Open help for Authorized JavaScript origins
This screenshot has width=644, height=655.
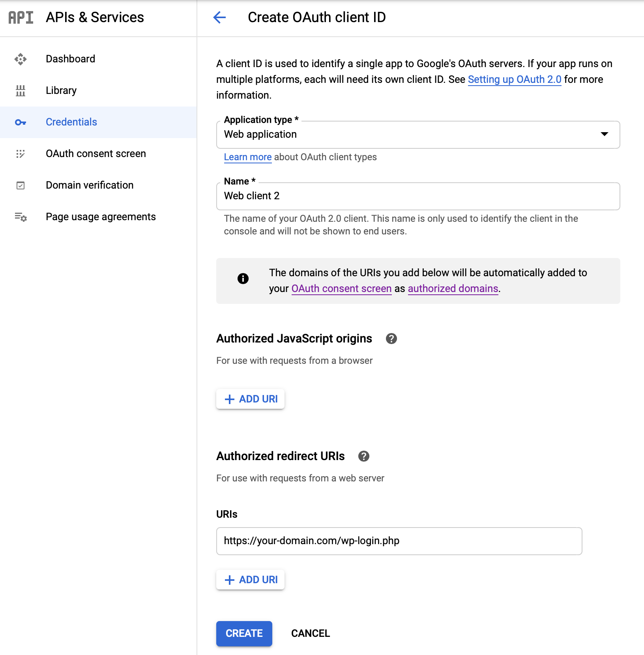pos(391,339)
